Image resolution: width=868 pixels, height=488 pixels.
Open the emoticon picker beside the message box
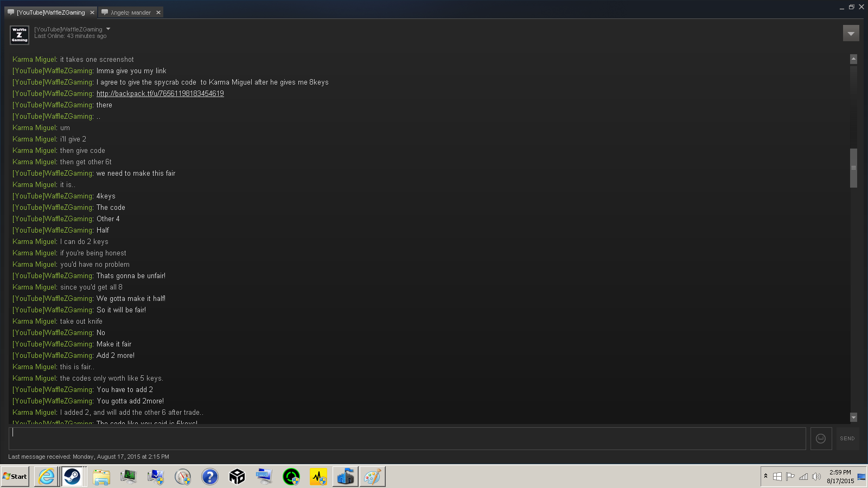click(x=821, y=439)
